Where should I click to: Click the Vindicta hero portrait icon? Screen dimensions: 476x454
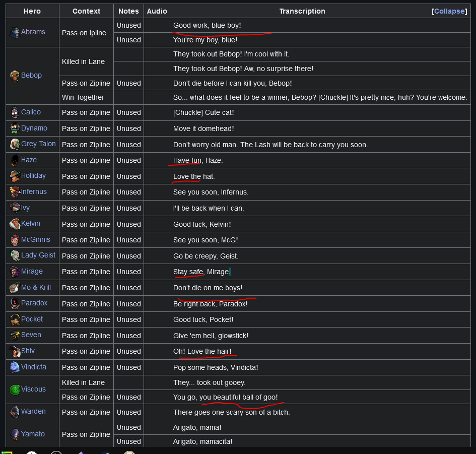click(x=15, y=367)
